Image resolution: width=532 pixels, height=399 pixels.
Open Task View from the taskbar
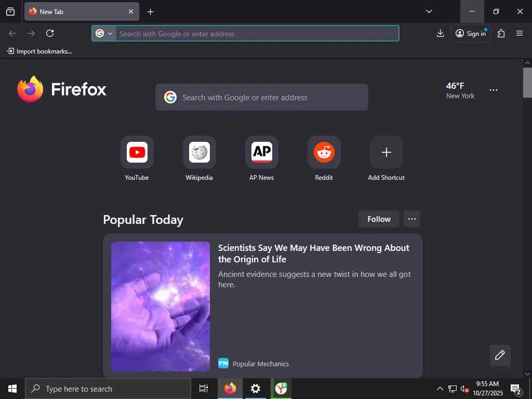pyautogui.click(x=204, y=389)
